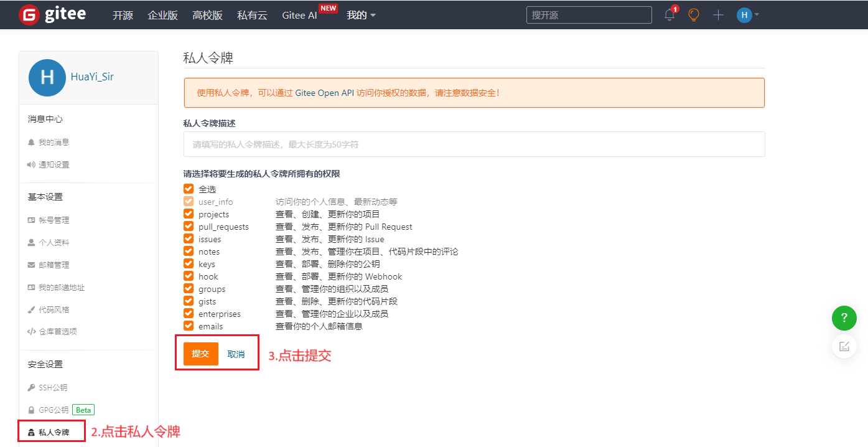Click the code icon beside 仓库首选项

pyautogui.click(x=32, y=332)
